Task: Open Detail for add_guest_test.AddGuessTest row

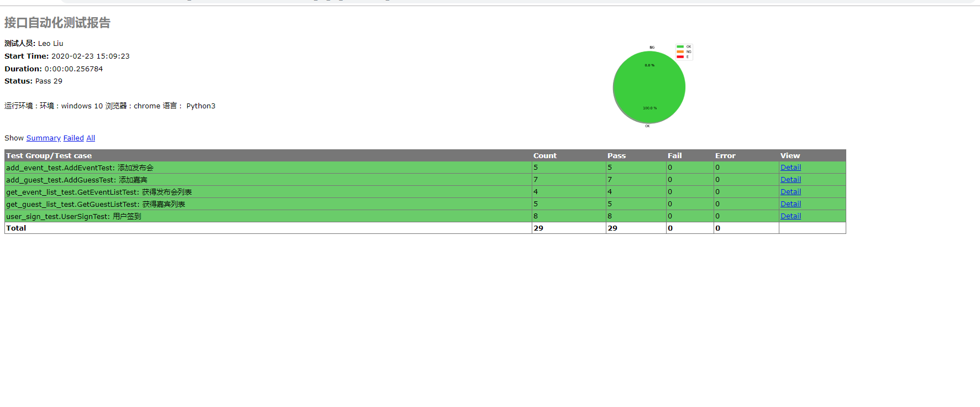Action: (x=790, y=180)
